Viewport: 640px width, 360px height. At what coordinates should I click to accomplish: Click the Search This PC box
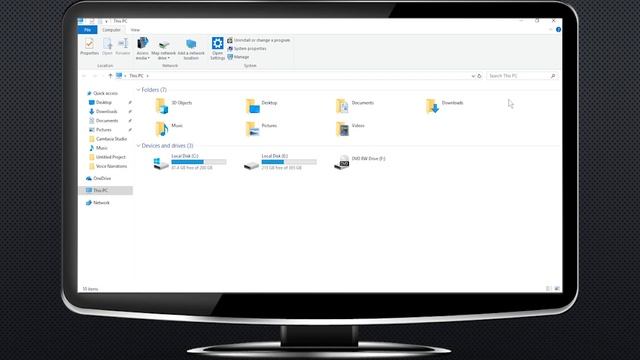(x=522, y=76)
